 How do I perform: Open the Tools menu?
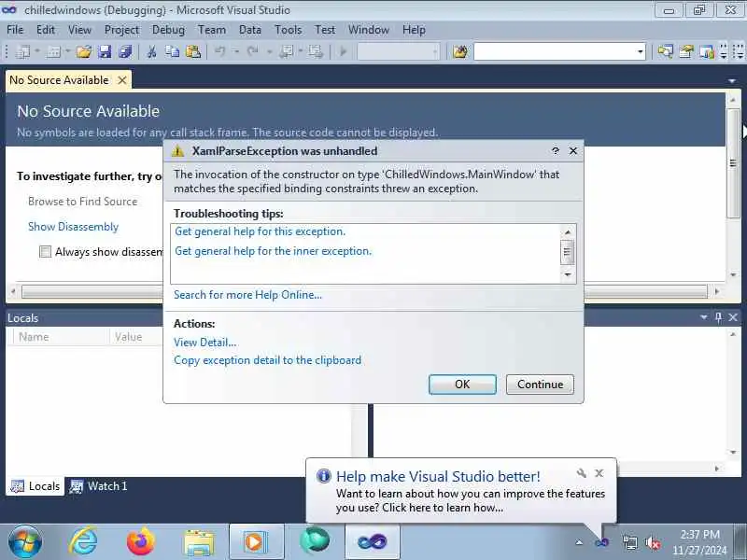point(289,30)
